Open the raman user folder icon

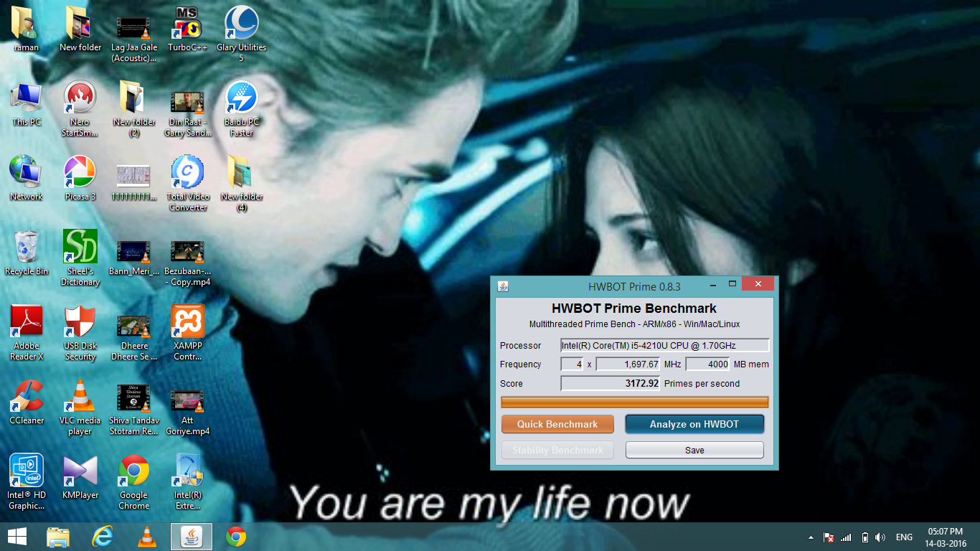coord(27,22)
